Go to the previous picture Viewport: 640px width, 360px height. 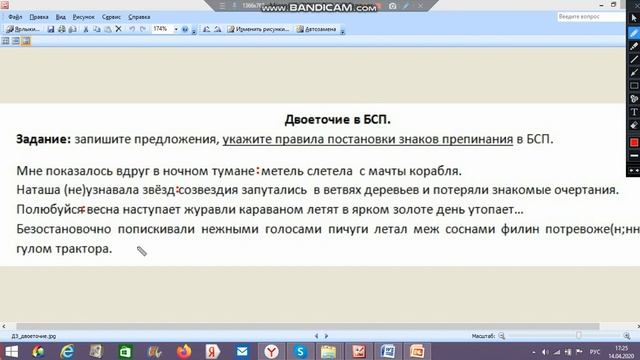point(316,336)
